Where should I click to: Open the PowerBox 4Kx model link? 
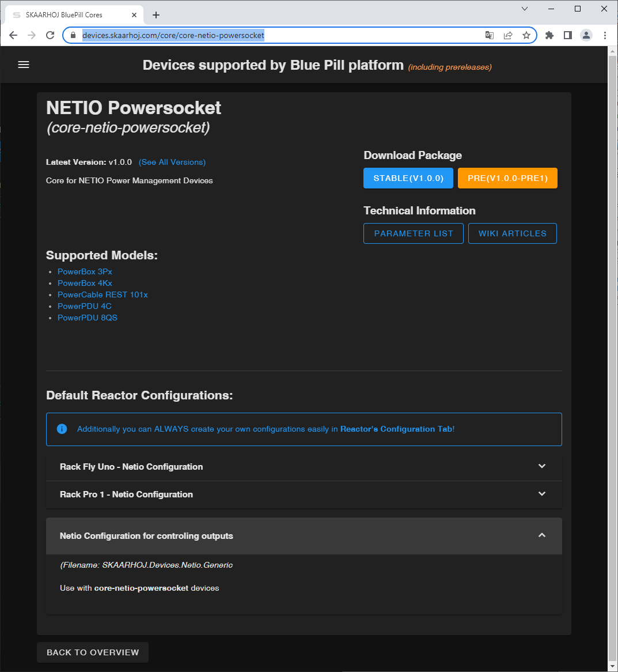(85, 284)
